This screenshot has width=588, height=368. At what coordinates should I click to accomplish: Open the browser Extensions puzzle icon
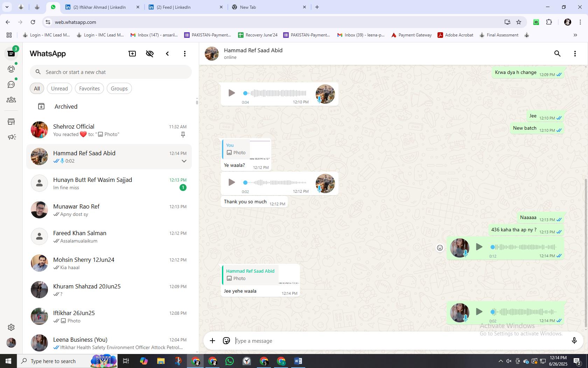coord(549,22)
